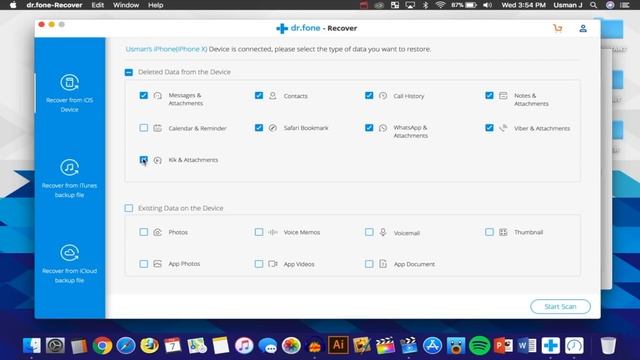The width and height of the screenshot is (640, 360).
Task: Open Spotlight search from menu bar
Action: pos(593,5)
